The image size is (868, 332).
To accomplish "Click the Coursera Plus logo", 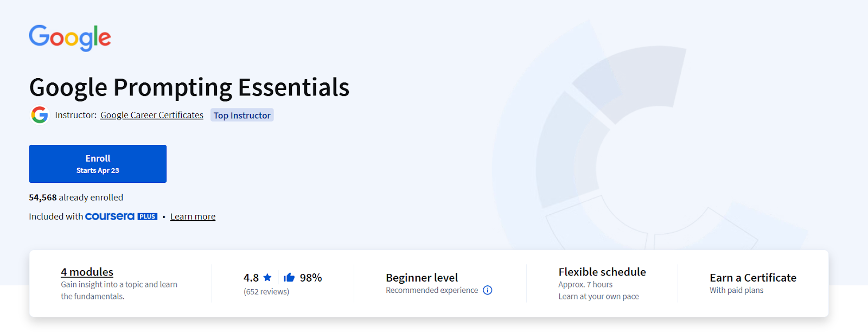I will click(110, 216).
